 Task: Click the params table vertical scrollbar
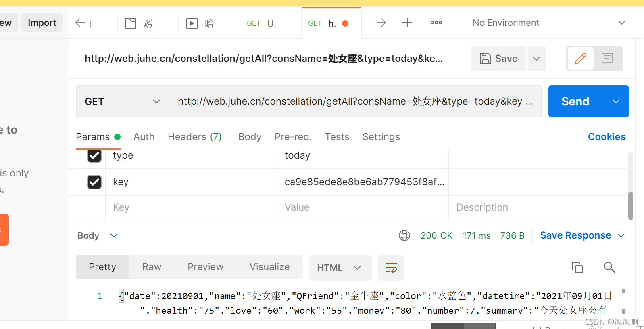click(x=631, y=206)
